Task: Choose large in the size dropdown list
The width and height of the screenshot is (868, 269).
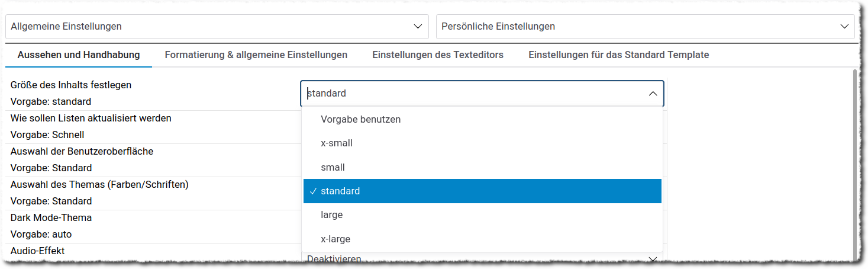Action: pos(331,215)
